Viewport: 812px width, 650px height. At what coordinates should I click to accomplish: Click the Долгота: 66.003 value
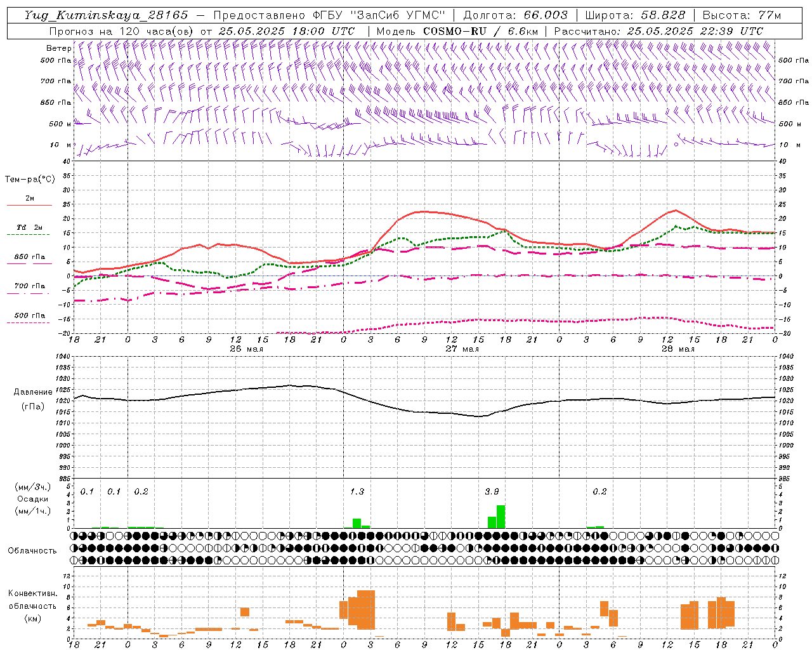(516, 15)
